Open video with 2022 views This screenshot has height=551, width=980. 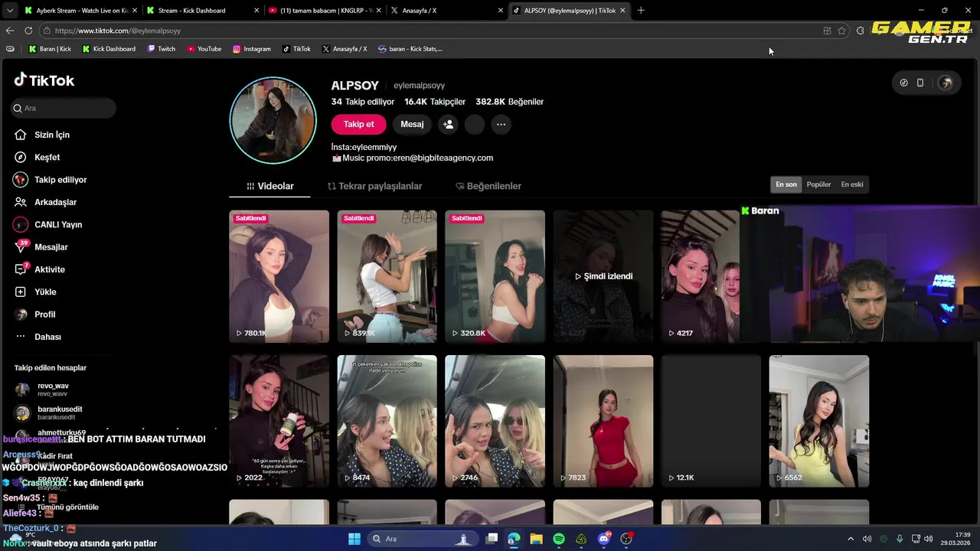click(x=279, y=421)
